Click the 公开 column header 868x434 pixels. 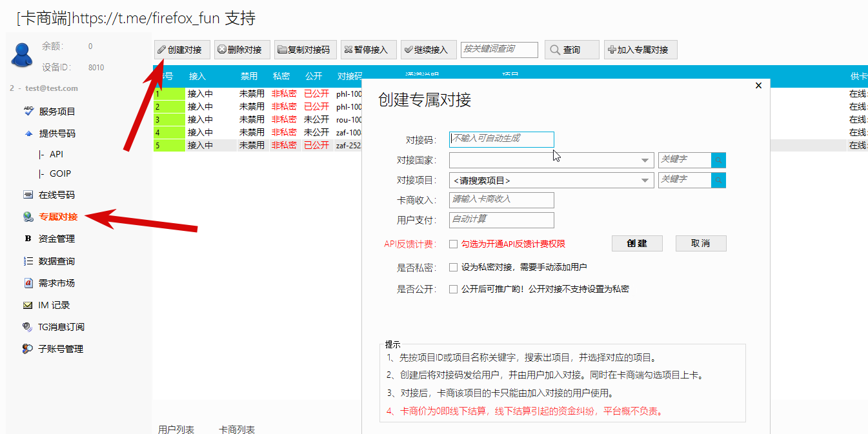point(314,76)
